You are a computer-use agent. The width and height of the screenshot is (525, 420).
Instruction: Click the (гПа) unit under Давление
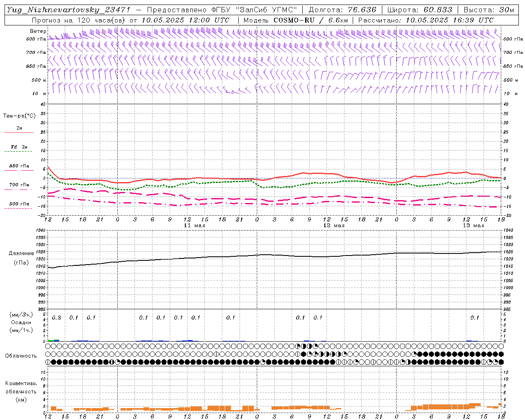click(21, 263)
